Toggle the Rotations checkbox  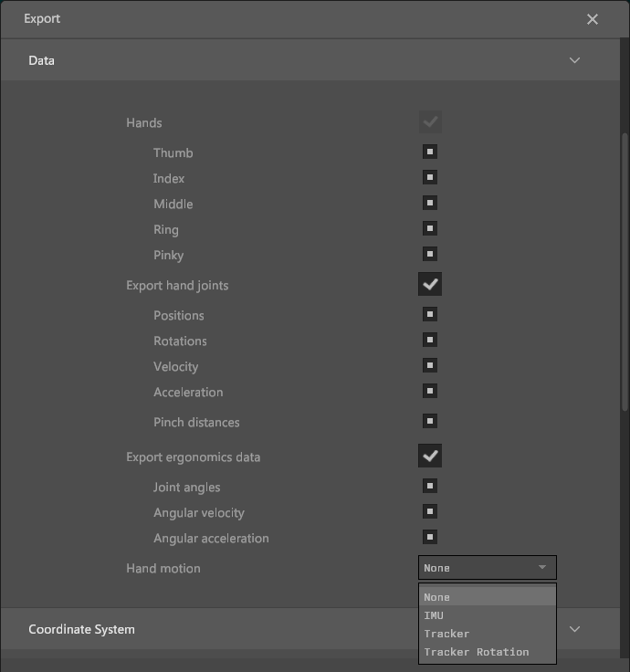tap(430, 340)
